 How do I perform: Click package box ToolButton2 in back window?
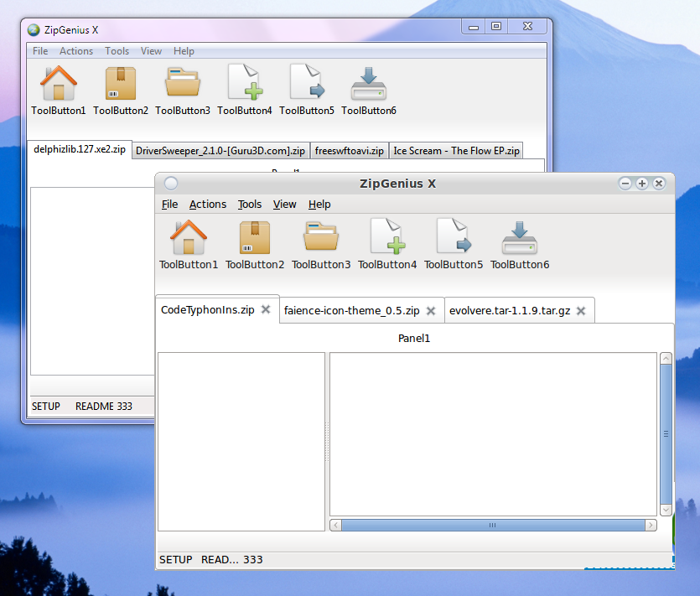pyautogui.click(x=121, y=90)
